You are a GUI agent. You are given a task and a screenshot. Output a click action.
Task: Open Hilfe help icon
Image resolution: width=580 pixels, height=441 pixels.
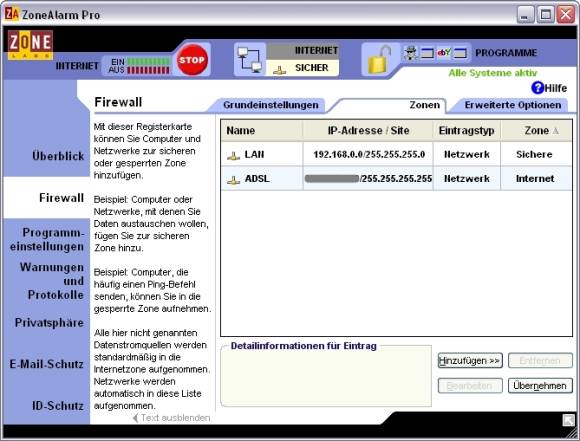[x=537, y=88]
